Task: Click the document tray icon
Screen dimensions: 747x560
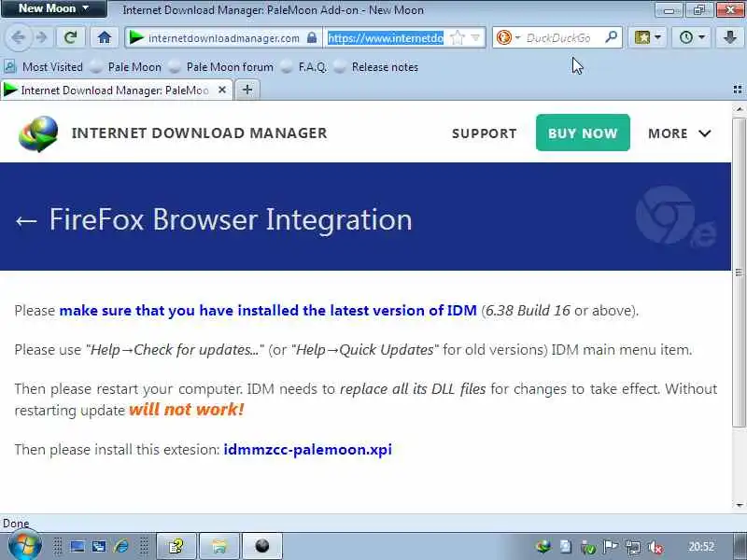Action: coord(566,547)
